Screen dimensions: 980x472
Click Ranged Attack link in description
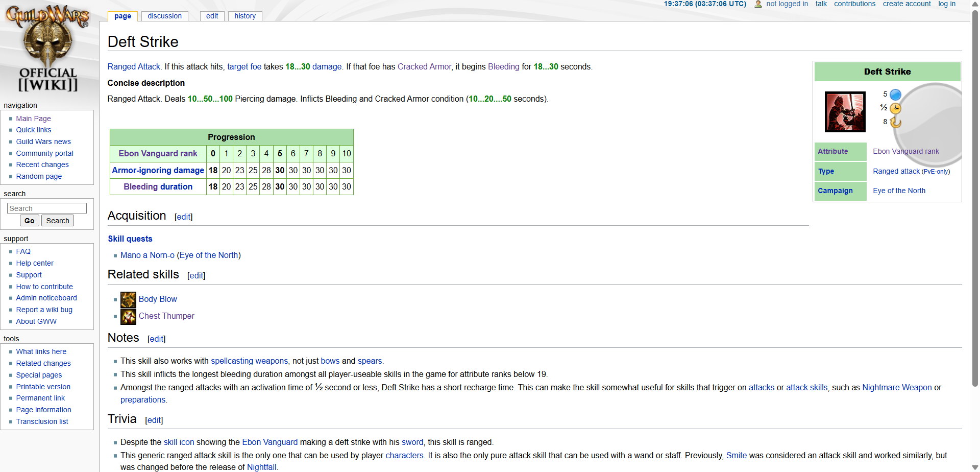(134, 66)
